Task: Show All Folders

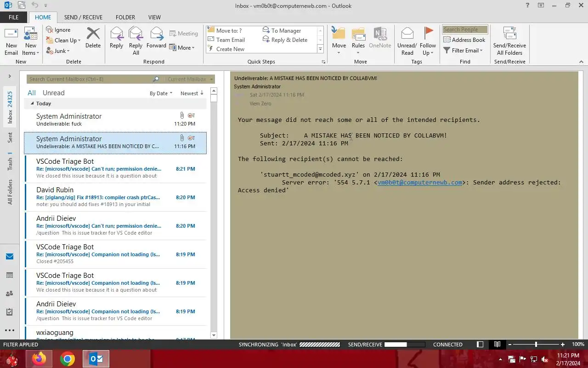Action: click(10, 192)
